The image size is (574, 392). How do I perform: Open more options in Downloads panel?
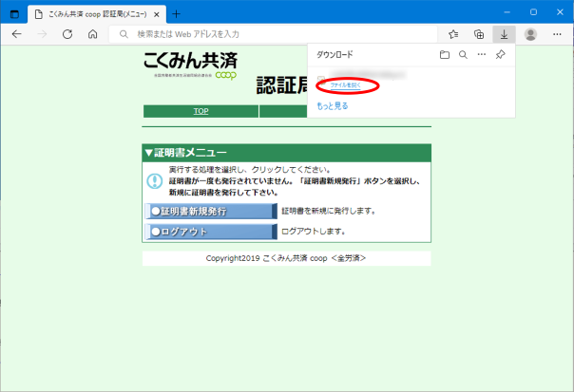pyautogui.click(x=482, y=54)
